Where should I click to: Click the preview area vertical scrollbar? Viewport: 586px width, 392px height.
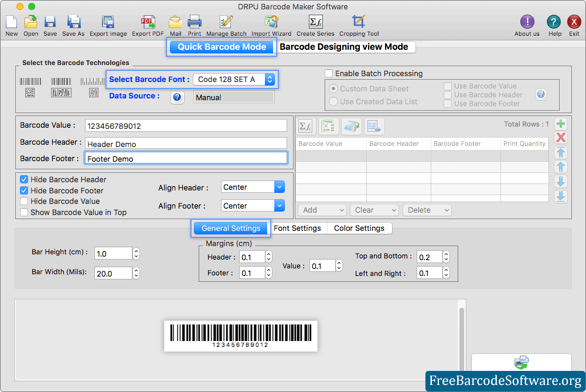tap(462, 340)
